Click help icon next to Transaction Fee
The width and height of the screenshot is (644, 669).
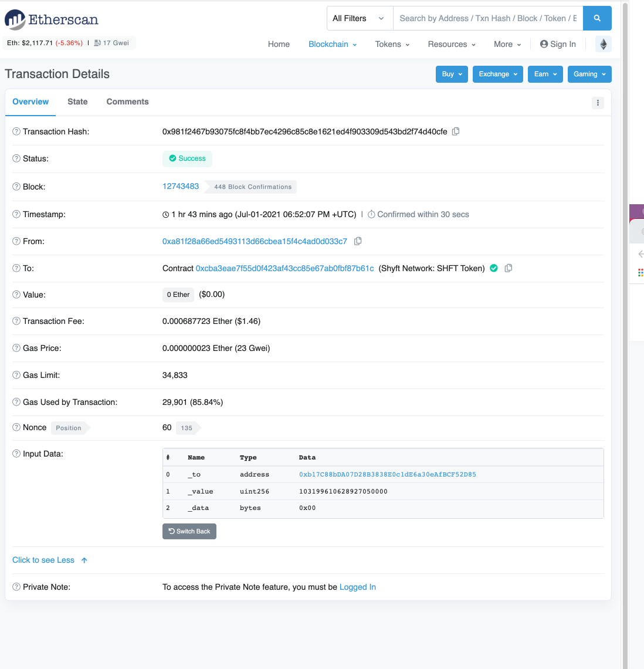click(x=16, y=321)
